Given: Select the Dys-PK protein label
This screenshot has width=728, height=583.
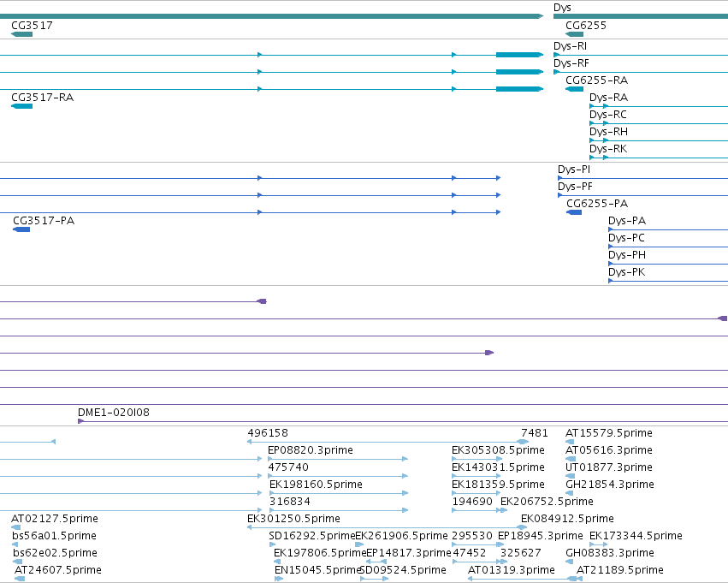Looking at the screenshot, I should [627, 272].
